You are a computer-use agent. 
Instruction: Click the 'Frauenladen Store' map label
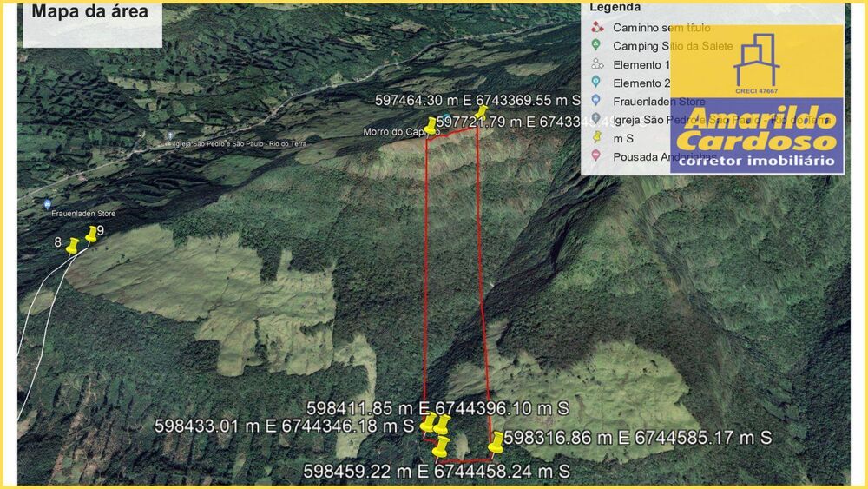coord(83,213)
